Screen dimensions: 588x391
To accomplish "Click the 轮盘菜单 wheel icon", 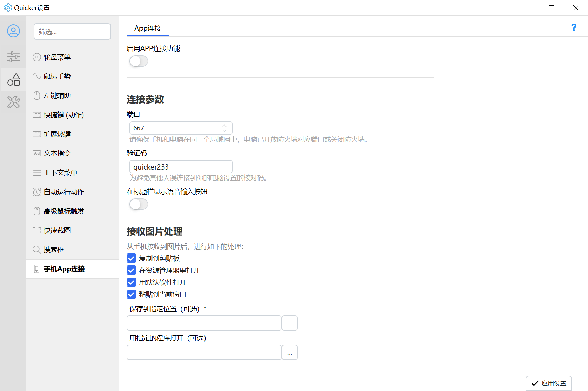I will pos(37,57).
